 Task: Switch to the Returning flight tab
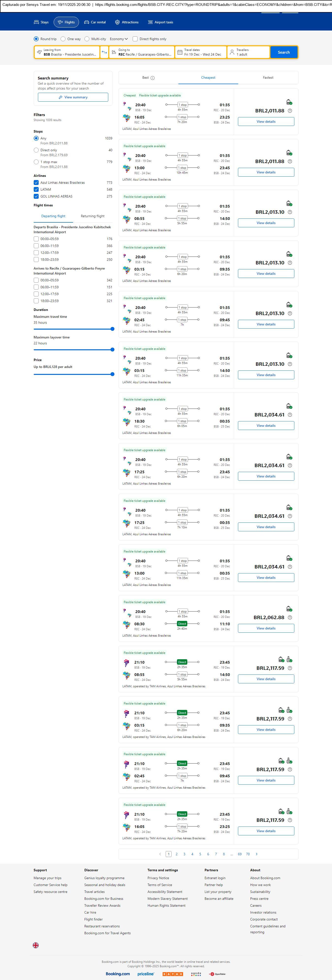93,216
